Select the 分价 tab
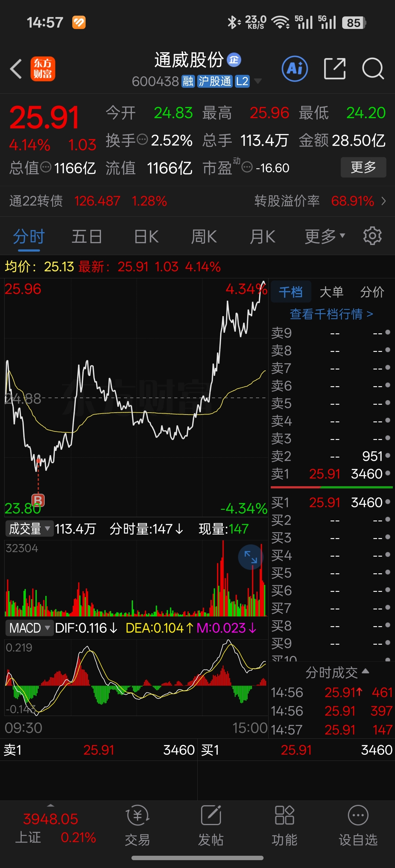Viewport: 395px width, 868px height. point(372,292)
